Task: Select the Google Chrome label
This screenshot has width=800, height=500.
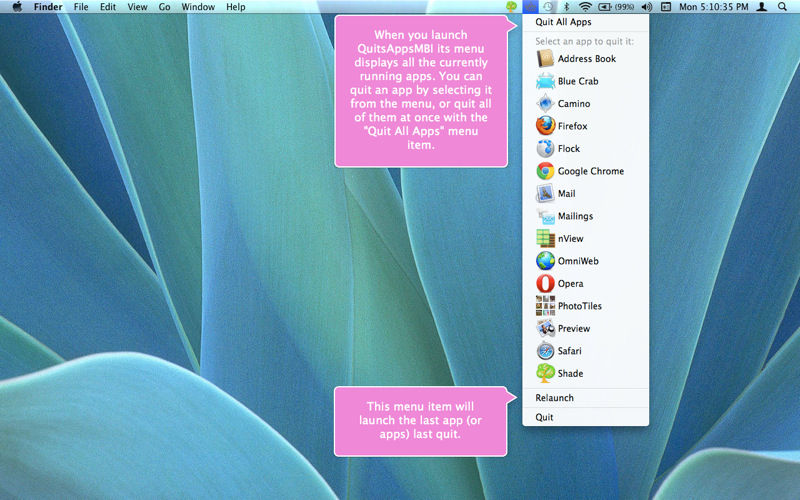Action: [x=591, y=171]
